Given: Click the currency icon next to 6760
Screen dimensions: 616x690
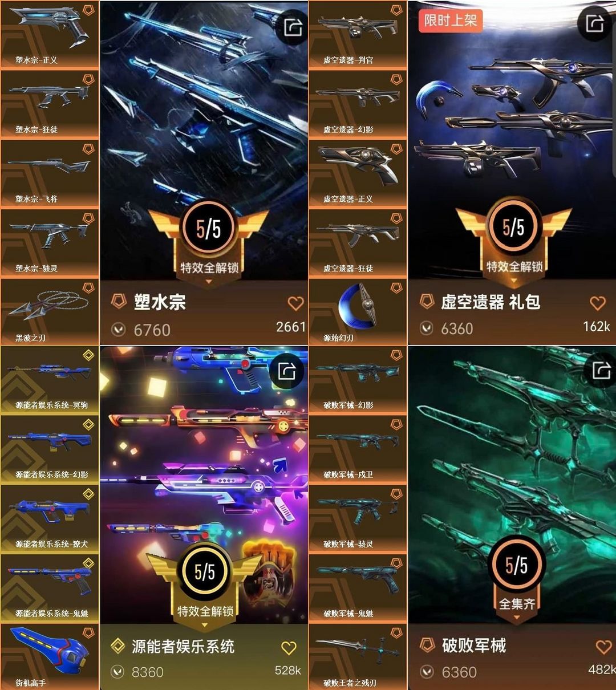Looking at the screenshot, I should click(119, 330).
